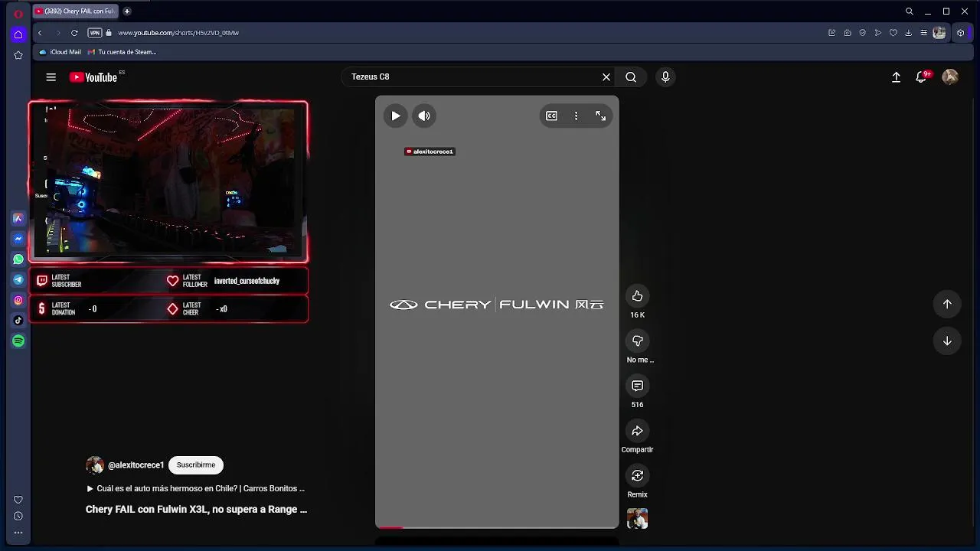Image resolution: width=980 pixels, height=551 pixels.
Task: Open @alexitocrece1 channel link
Action: [x=136, y=465]
